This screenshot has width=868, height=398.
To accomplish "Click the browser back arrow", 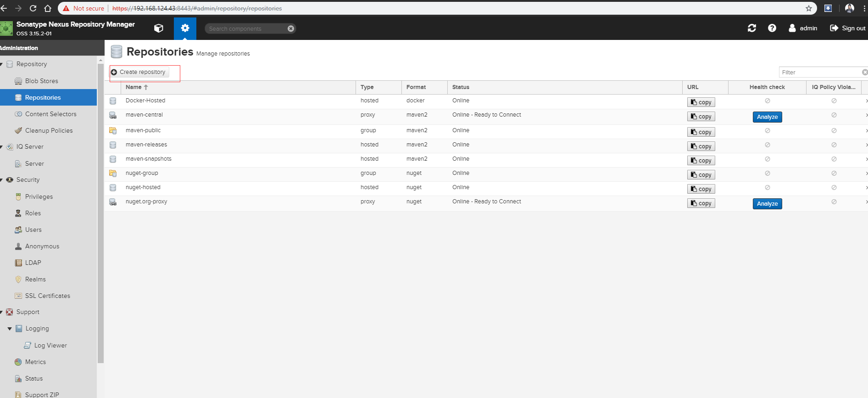I will 4,8.
